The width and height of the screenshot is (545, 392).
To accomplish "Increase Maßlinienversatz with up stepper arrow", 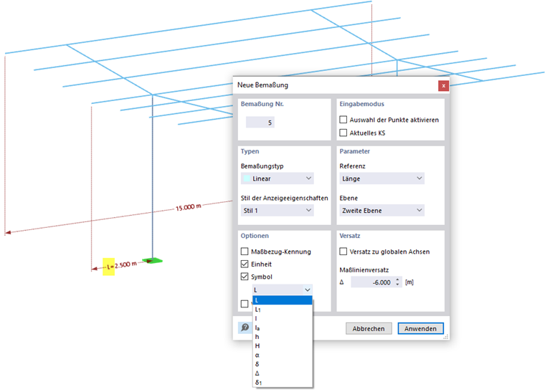I will pos(397,279).
